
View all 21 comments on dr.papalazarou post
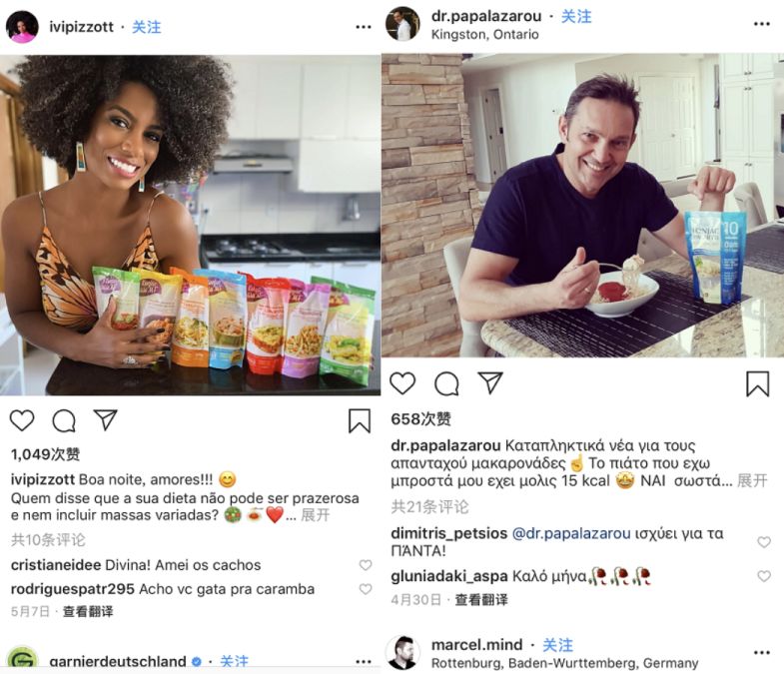(430, 507)
